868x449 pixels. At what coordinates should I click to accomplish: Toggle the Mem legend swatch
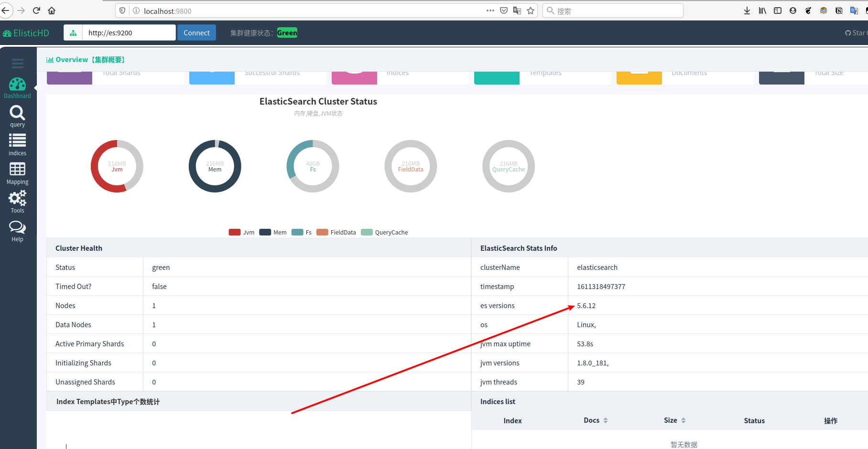(x=265, y=232)
